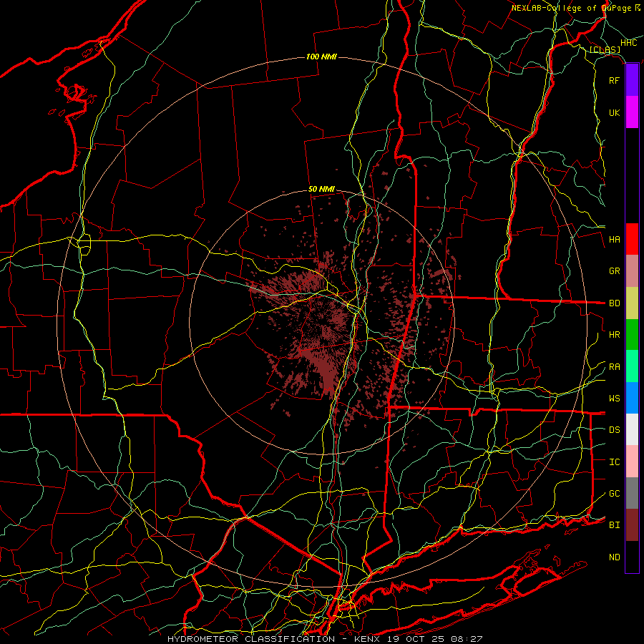644x644 pixels.
Task: Click the UK legend label
Action: click(x=614, y=112)
